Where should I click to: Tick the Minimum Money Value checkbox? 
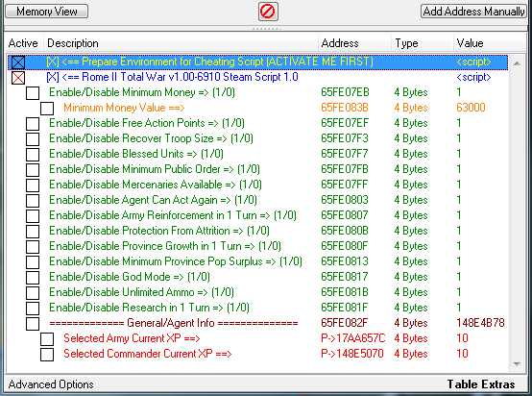tap(47, 109)
